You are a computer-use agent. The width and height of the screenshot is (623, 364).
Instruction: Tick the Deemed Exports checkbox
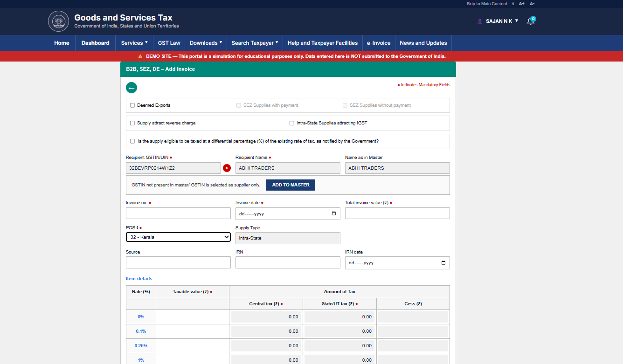click(x=132, y=105)
